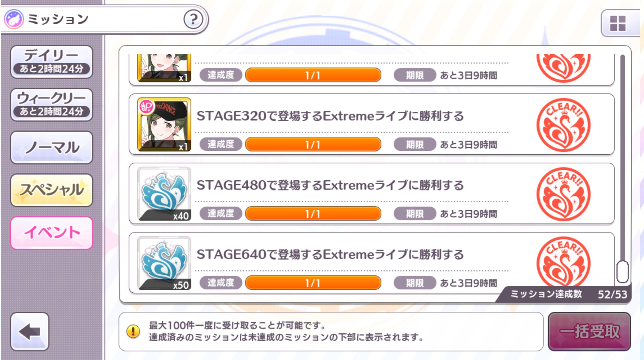Switch to the ノーマル tab

click(x=52, y=147)
